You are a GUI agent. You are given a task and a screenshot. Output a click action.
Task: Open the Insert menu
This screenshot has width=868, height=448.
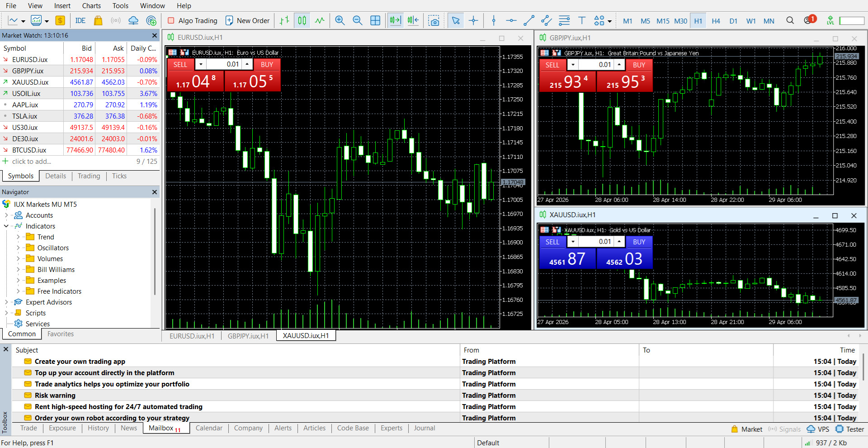click(x=62, y=5)
